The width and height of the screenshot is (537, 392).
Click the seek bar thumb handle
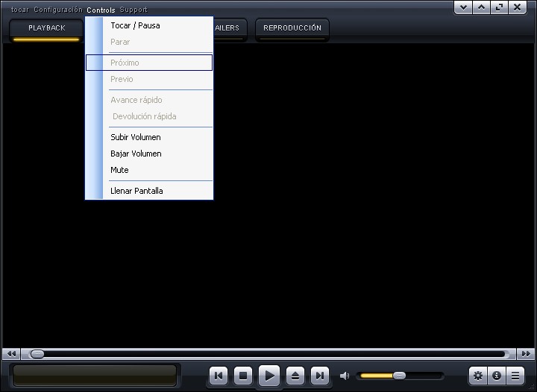tap(37, 354)
